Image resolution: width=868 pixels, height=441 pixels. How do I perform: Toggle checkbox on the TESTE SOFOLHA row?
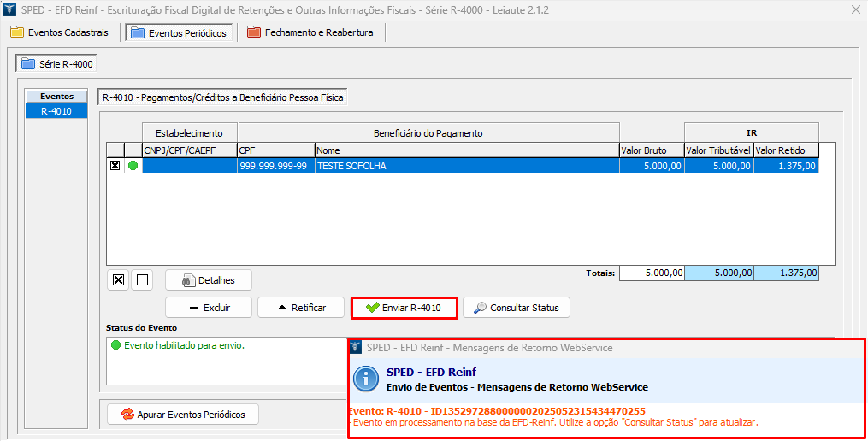pos(115,166)
